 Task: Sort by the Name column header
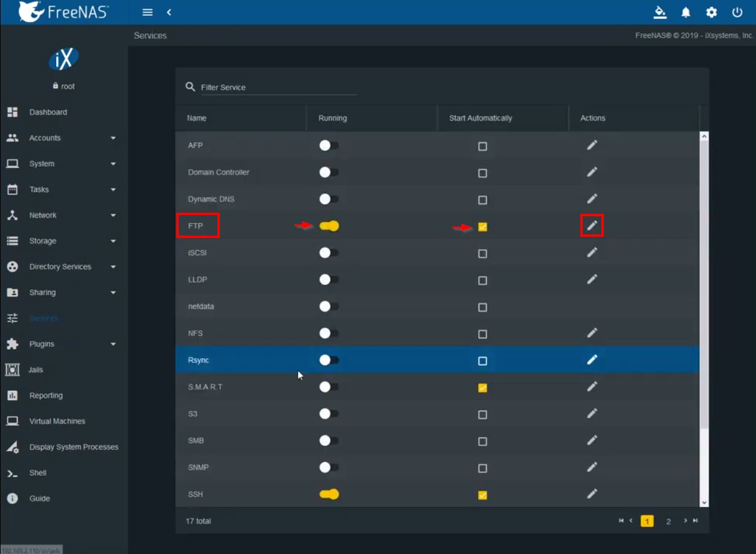coord(197,118)
